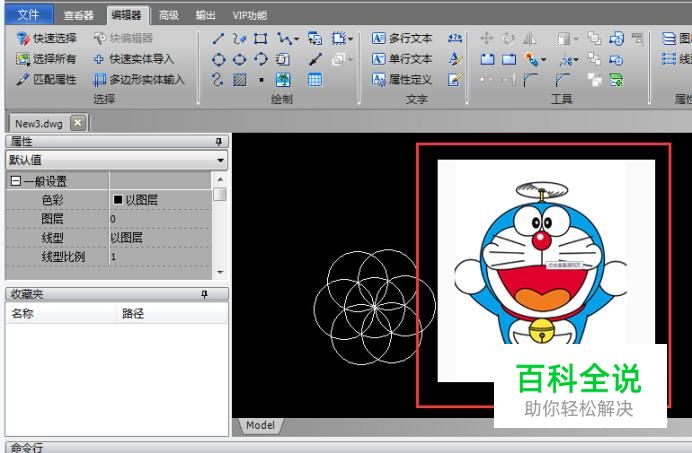Screen dimensions: 692x453
Task: Click the 选择所有 button
Action: (x=47, y=59)
